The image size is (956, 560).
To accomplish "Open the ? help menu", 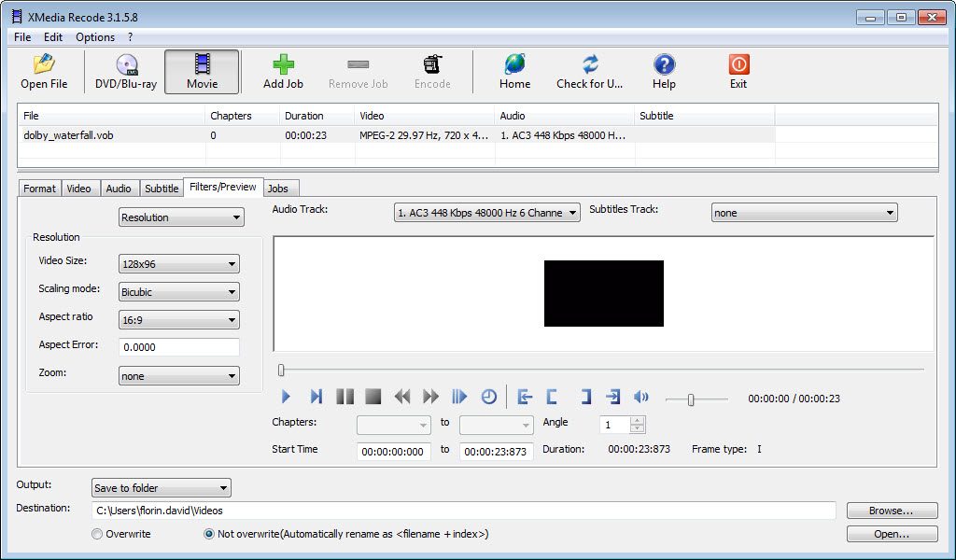I will 130,37.
